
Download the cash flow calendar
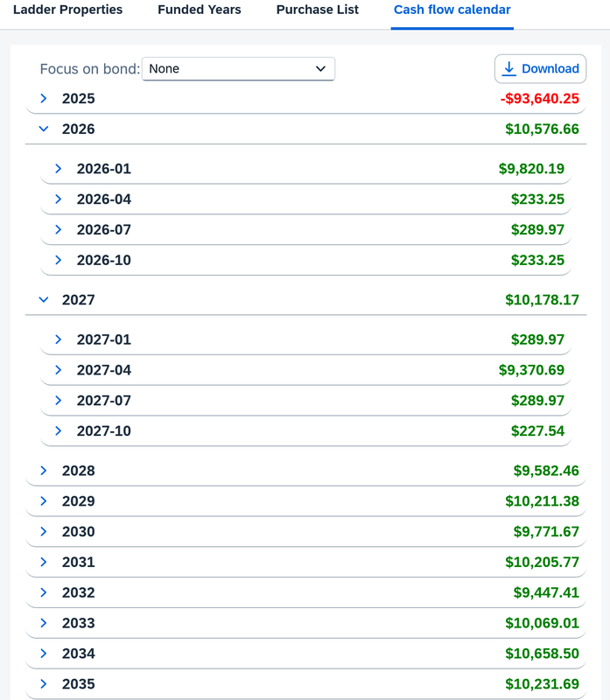pos(540,69)
